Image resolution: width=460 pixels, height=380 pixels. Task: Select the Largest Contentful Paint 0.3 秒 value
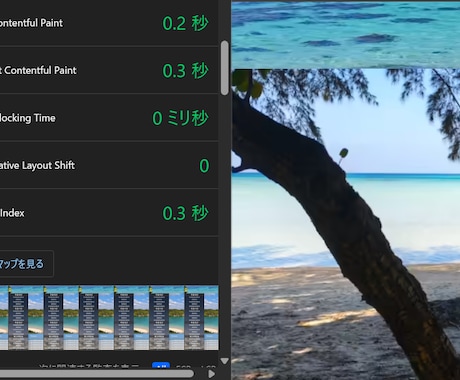click(x=185, y=71)
